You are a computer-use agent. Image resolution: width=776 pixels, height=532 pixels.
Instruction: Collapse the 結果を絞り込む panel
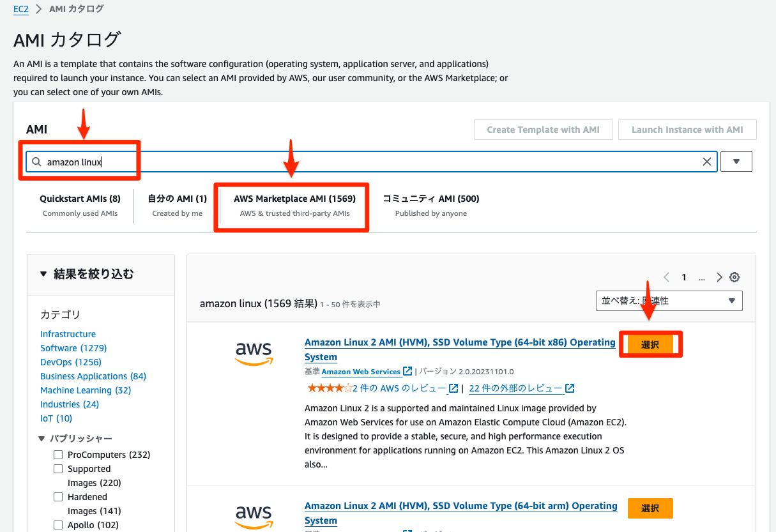[x=43, y=273]
